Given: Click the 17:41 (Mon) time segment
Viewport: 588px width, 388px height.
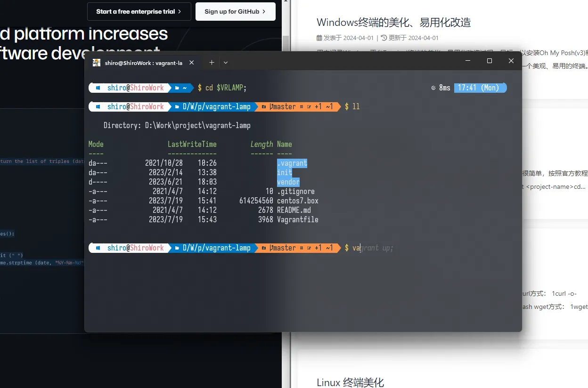Looking at the screenshot, I should point(478,88).
